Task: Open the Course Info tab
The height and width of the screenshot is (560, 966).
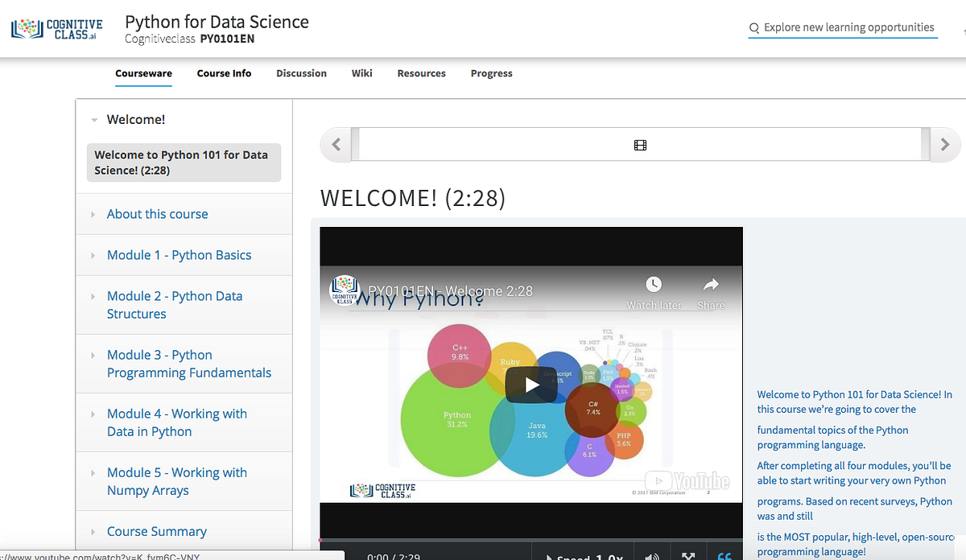Action: click(x=224, y=73)
